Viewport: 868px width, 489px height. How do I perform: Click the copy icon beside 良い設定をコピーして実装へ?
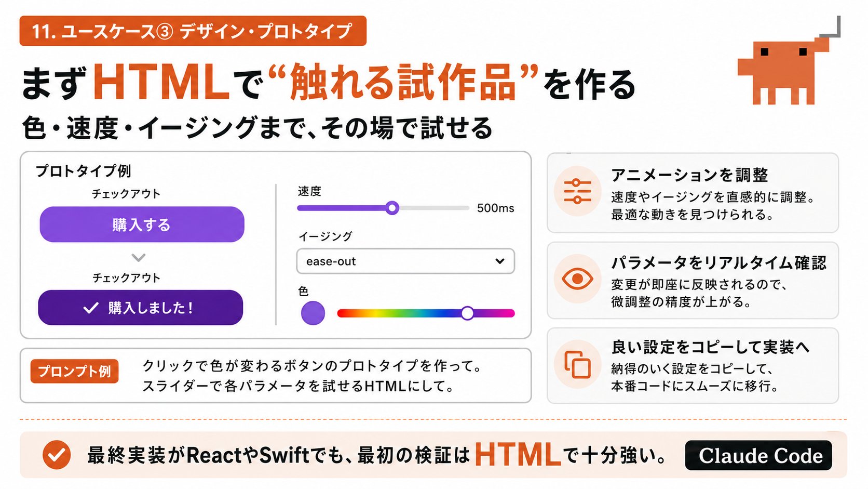pyautogui.click(x=578, y=365)
